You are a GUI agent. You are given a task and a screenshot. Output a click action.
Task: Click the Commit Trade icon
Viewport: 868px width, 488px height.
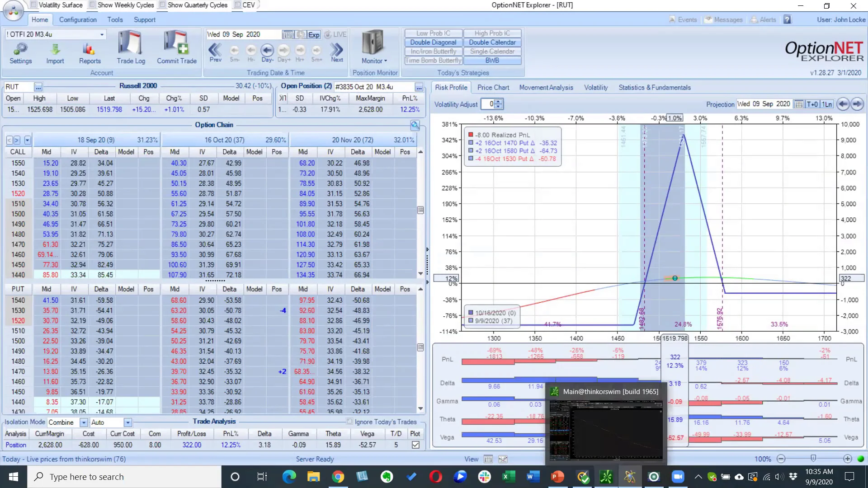click(177, 47)
